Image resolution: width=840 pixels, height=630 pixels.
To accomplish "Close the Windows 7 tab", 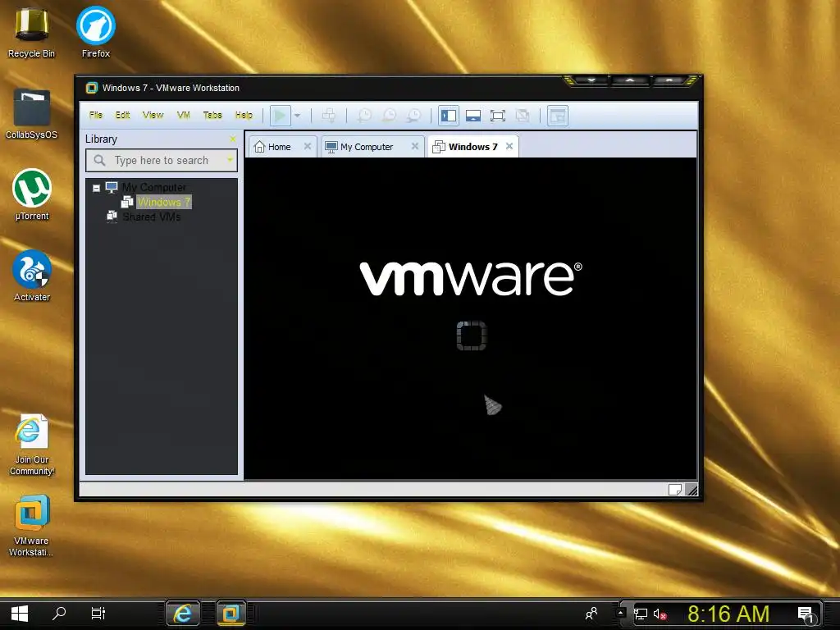I will [509, 146].
